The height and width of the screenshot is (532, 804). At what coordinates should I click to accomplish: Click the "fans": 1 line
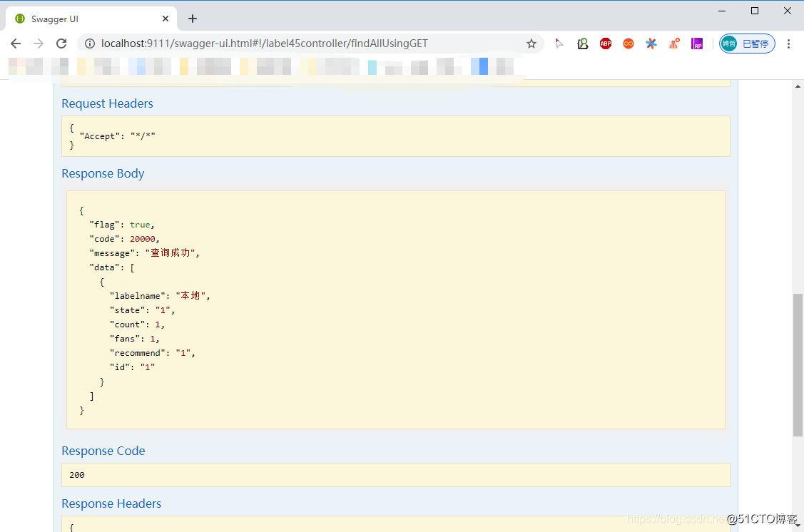[x=134, y=339]
